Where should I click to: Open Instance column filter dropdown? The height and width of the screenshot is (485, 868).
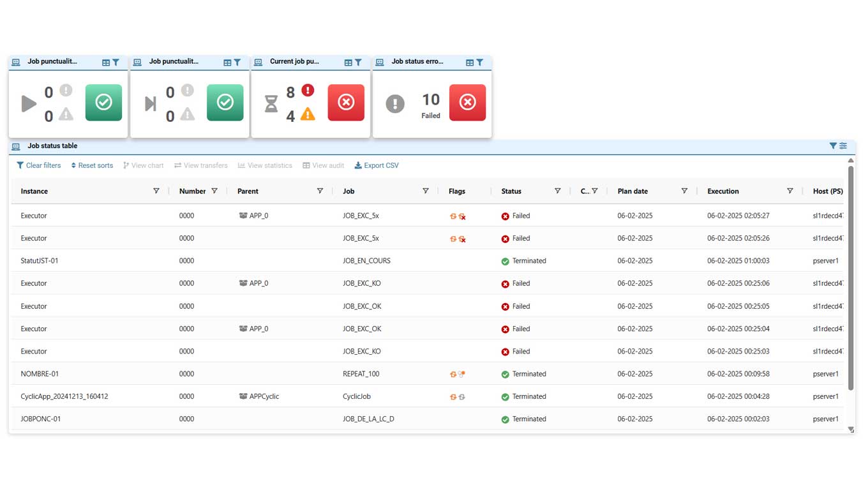click(x=156, y=191)
